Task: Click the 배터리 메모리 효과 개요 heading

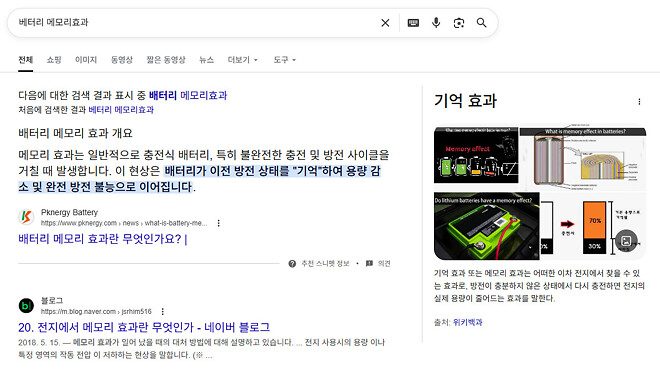Action: click(x=75, y=133)
